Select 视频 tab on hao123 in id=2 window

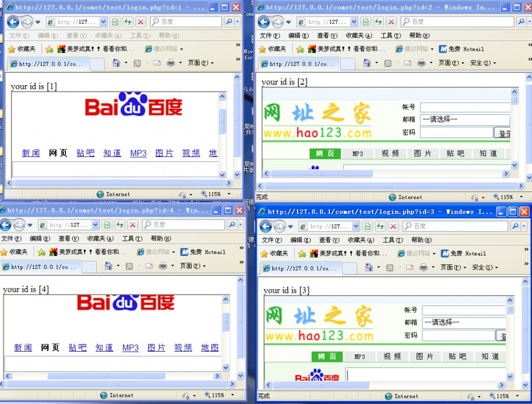click(390, 154)
